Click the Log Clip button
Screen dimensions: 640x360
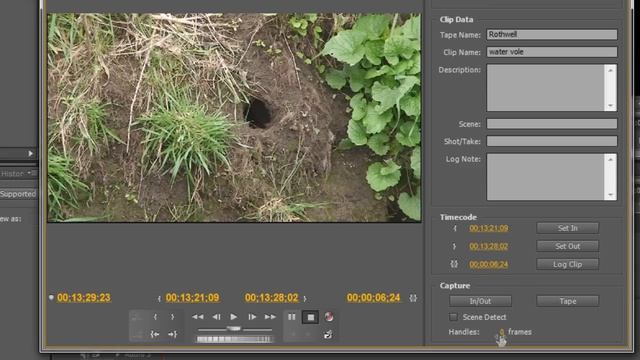tap(568, 264)
